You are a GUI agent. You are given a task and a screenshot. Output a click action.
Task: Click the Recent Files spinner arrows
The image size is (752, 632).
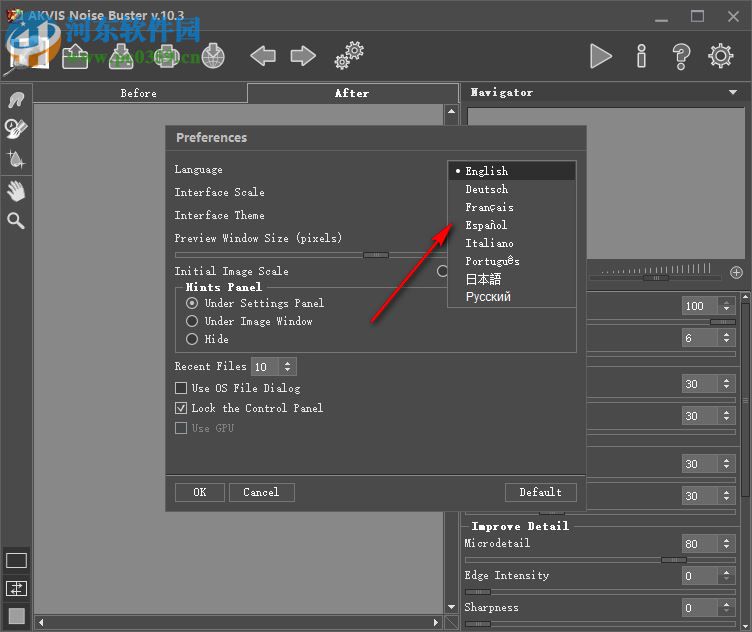pyautogui.click(x=287, y=366)
